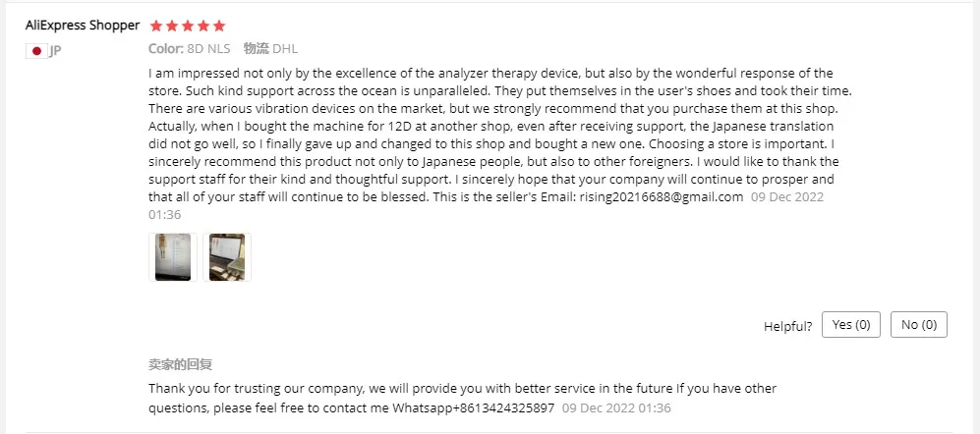Click the first star in the rating
The image size is (980, 434).
click(x=155, y=26)
